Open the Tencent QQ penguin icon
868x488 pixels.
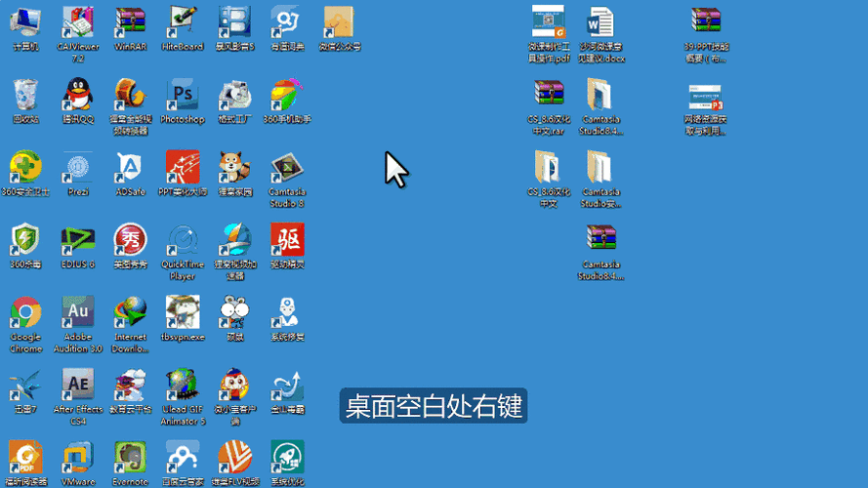click(x=78, y=95)
